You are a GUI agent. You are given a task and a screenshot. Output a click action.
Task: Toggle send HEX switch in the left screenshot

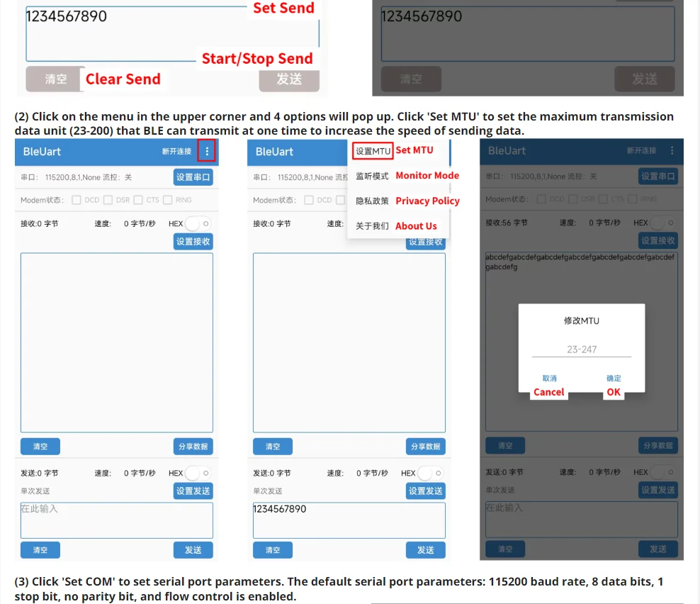(198, 473)
